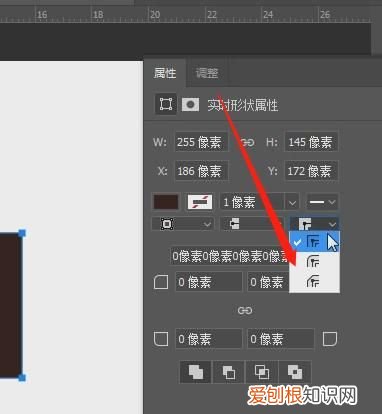The width and height of the screenshot is (382, 414).
Task: Click the top-right corner radius field
Action: pos(268,282)
